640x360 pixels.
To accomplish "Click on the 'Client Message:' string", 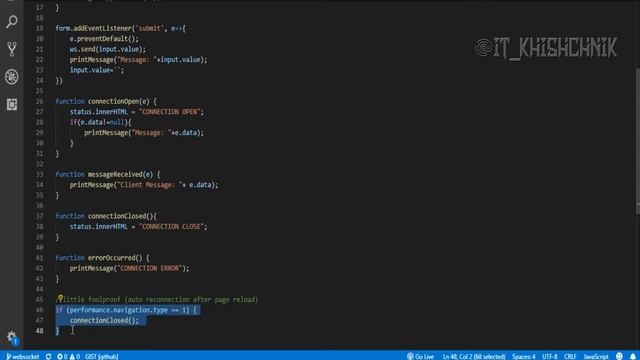I will pos(149,184).
